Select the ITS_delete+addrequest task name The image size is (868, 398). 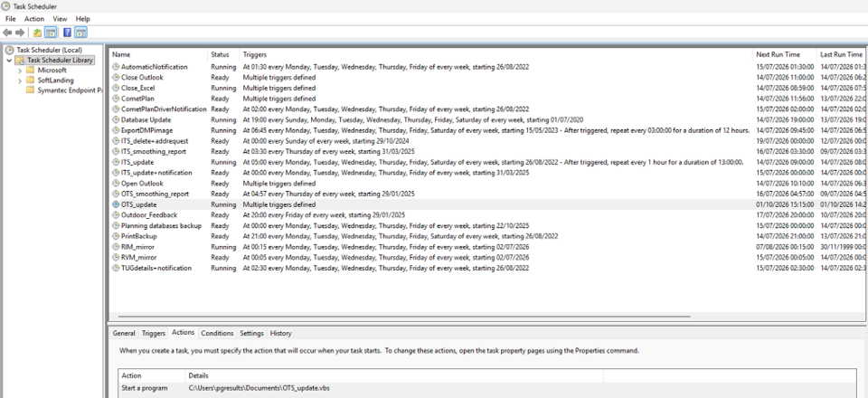155,141
